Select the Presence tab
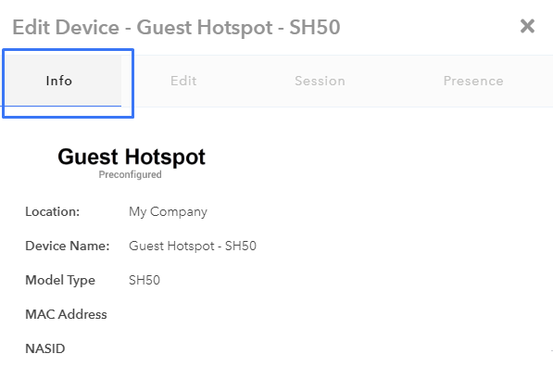Image resolution: width=553 pixels, height=392 pixels. click(473, 81)
